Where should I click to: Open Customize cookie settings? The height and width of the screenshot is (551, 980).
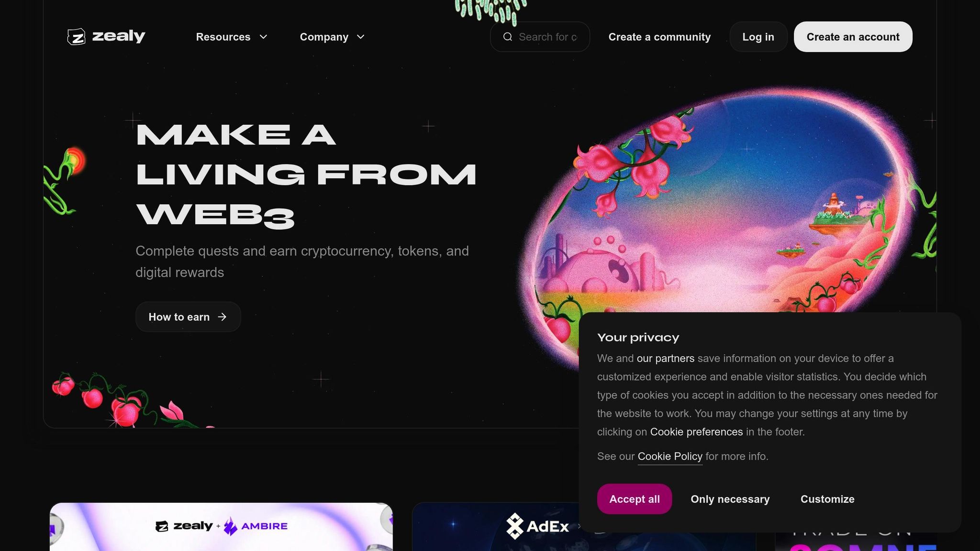[x=827, y=499]
